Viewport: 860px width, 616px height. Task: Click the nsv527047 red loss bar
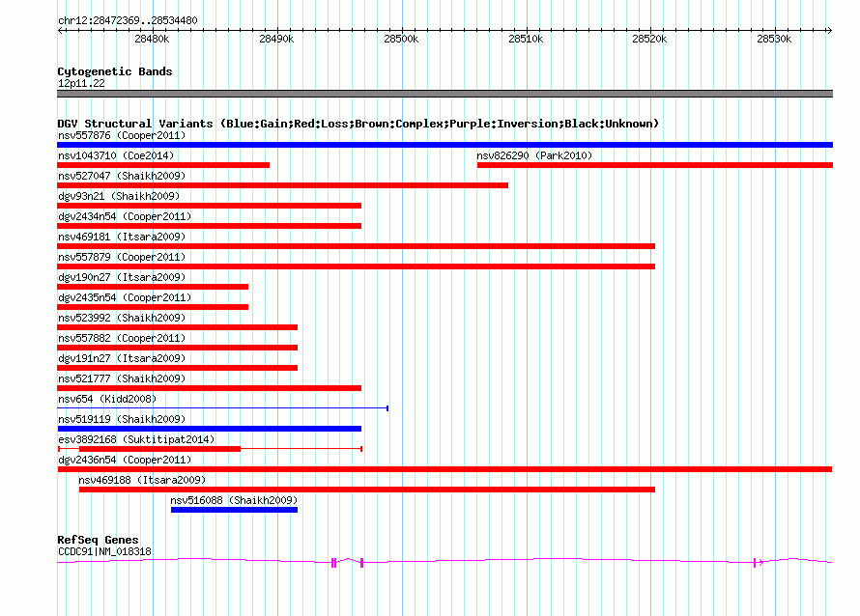point(282,185)
